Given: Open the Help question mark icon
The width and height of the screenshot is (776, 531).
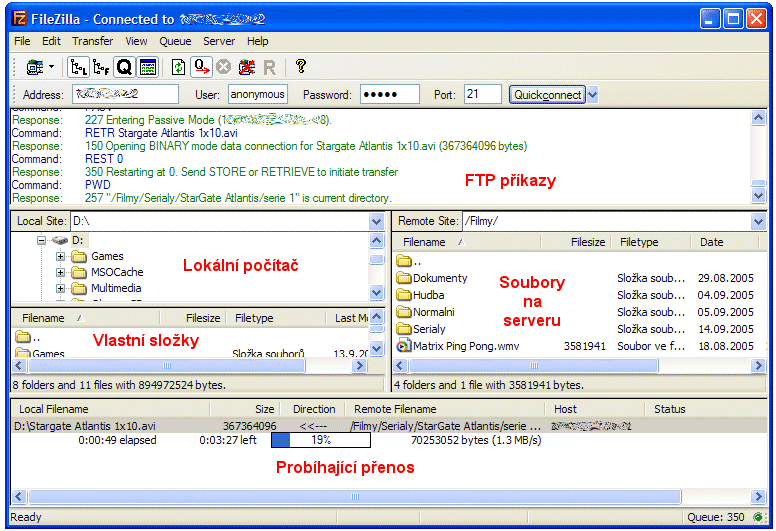Looking at the screenshot, I should coord(300,67).
